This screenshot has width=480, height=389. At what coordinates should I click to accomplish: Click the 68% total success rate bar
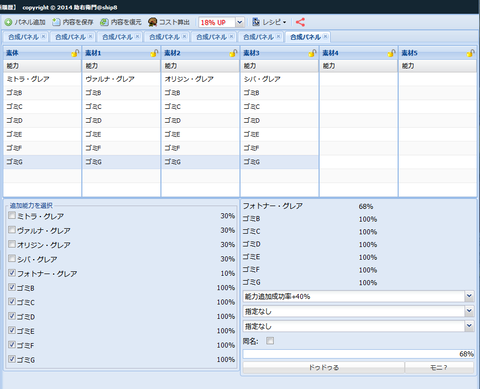(x=358, y=354)
